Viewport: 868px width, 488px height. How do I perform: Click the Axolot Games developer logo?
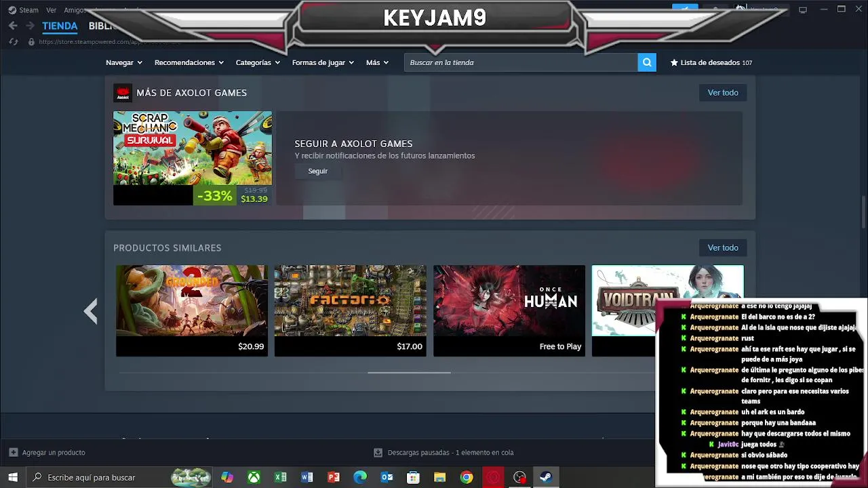point(123,93)
